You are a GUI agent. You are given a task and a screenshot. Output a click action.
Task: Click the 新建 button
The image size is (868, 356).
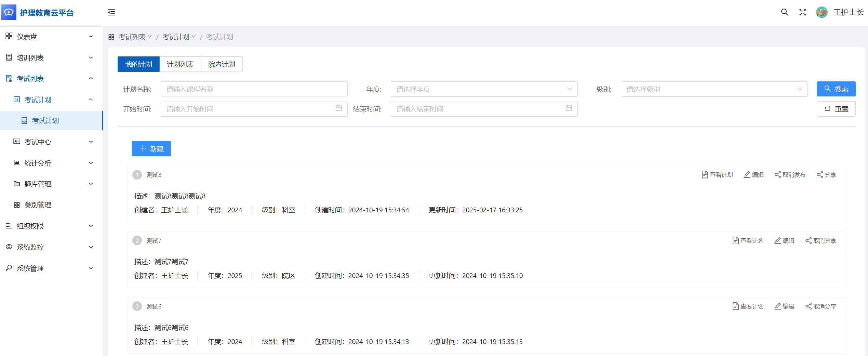(151, 149)
